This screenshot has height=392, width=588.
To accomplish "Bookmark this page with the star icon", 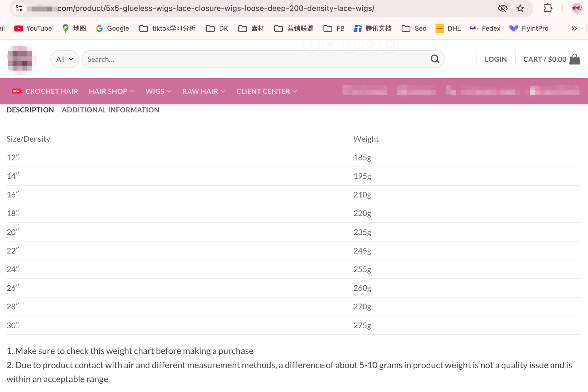I will click(x=520, y=8).
